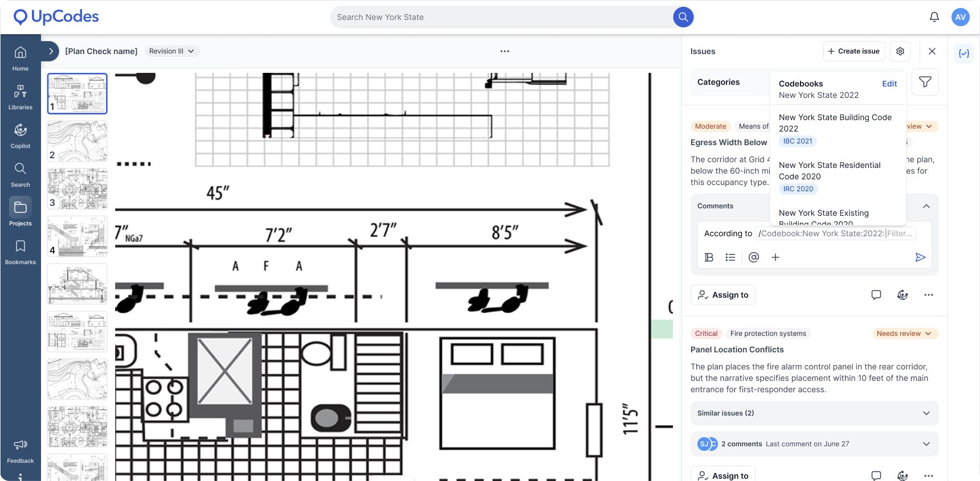The height and width of the screenshot is (481, 980).
Task: Send the comment with arrow icon
Action: coord(920,257)
